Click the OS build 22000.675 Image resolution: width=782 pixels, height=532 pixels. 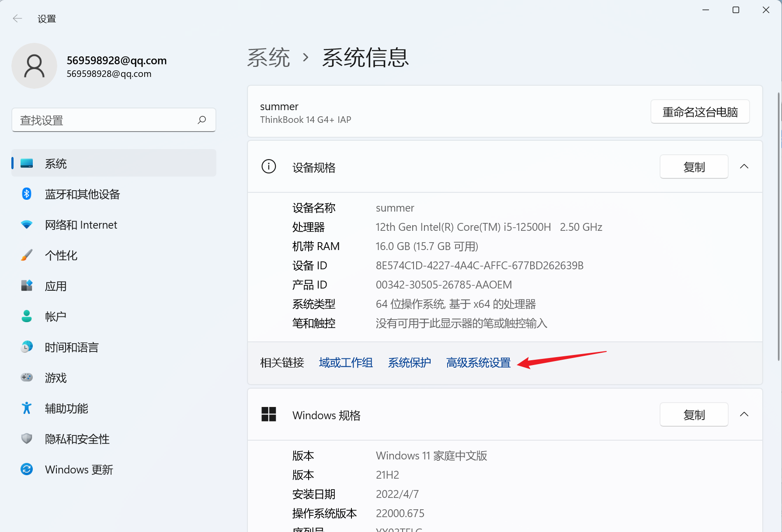pos(400,513)
